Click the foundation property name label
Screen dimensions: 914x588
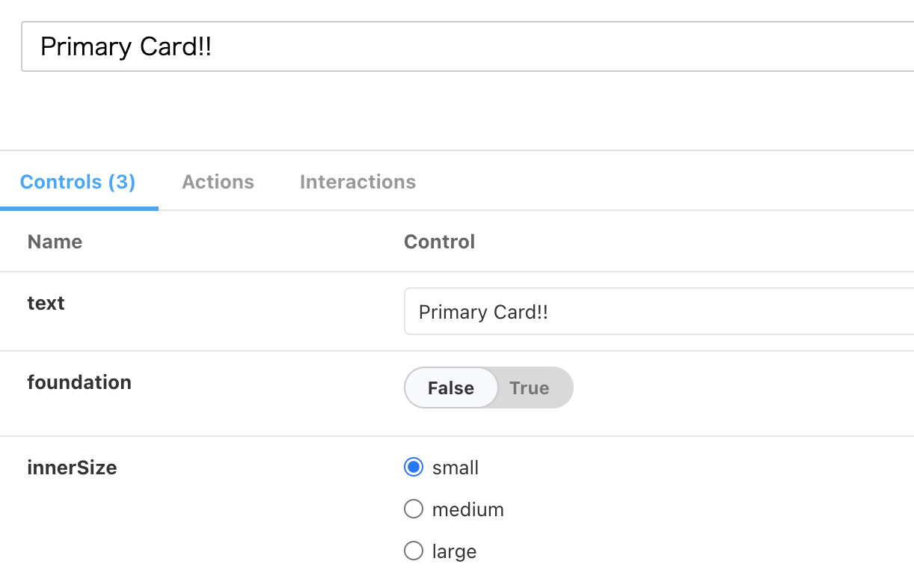79,382
